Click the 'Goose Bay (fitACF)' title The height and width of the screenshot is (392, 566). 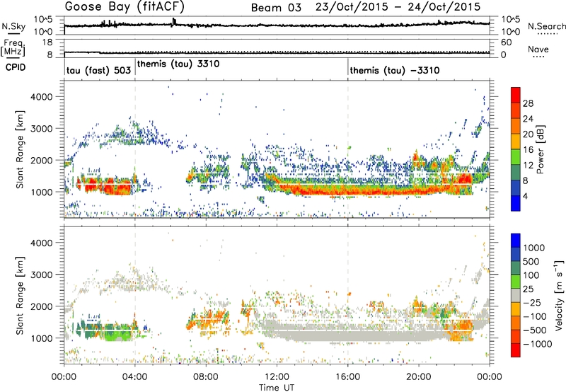coord(125,7)
